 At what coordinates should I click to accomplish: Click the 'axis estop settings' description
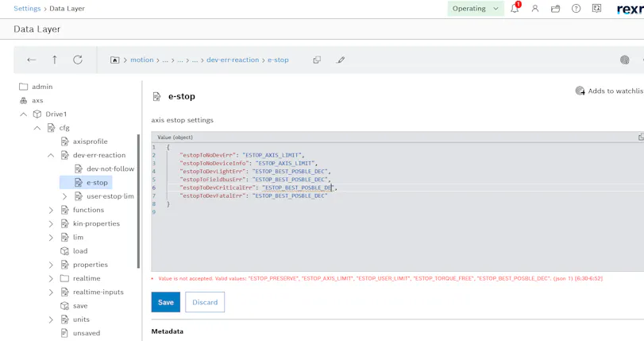click(x=183, y=120)
